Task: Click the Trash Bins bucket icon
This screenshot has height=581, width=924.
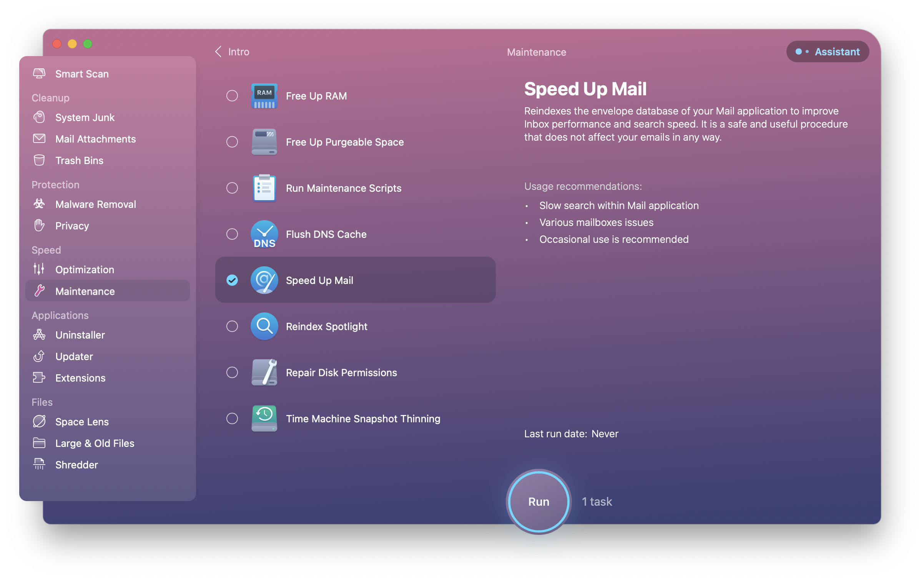Action: (39, 160)
